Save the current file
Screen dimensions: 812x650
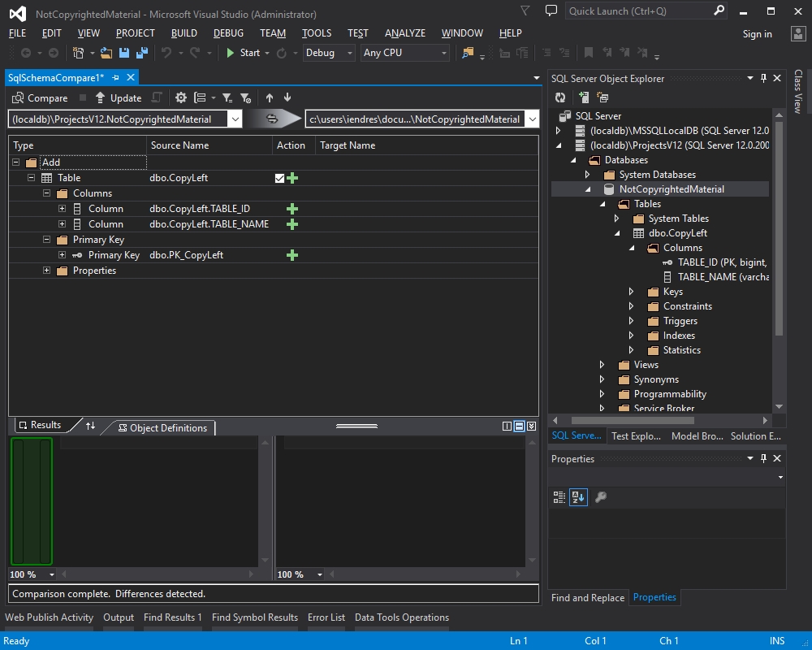point(124,53)
